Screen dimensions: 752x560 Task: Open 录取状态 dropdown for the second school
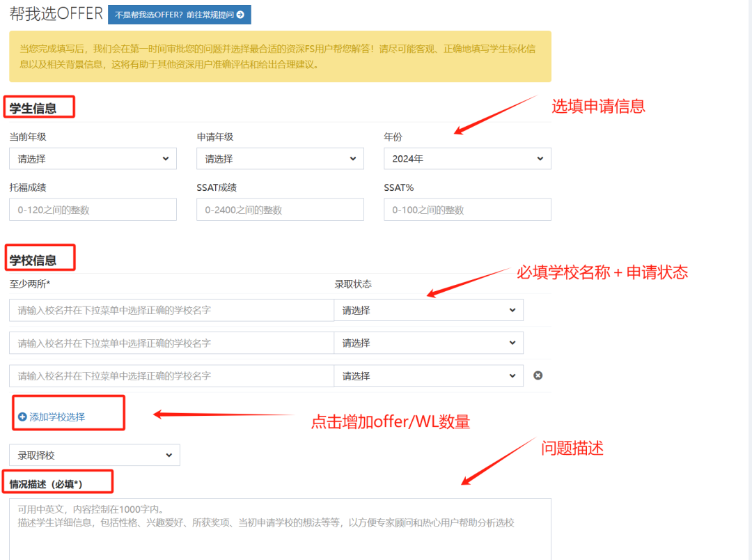428,343
